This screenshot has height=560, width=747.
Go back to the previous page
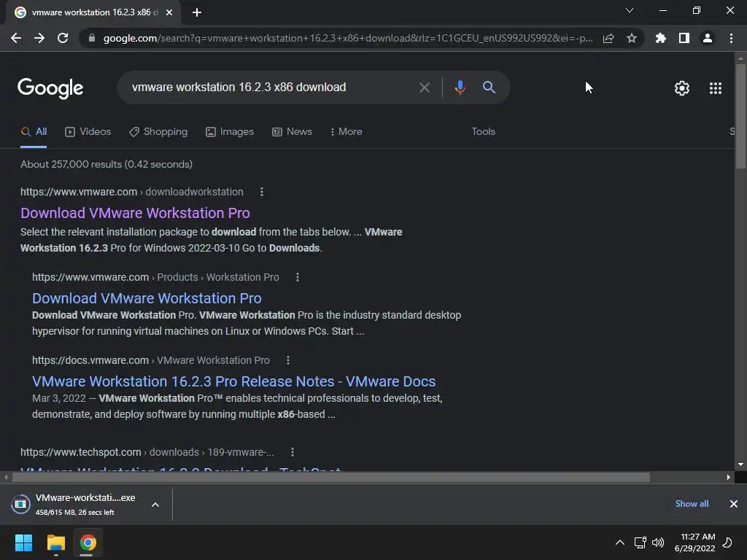(x=16, y=38)
